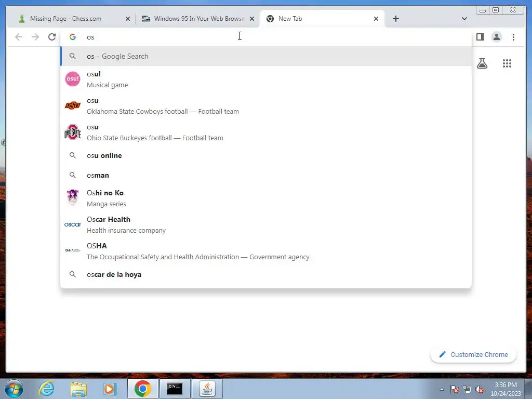
Task: Show hidden system tray icons
Action: [442, 389]
